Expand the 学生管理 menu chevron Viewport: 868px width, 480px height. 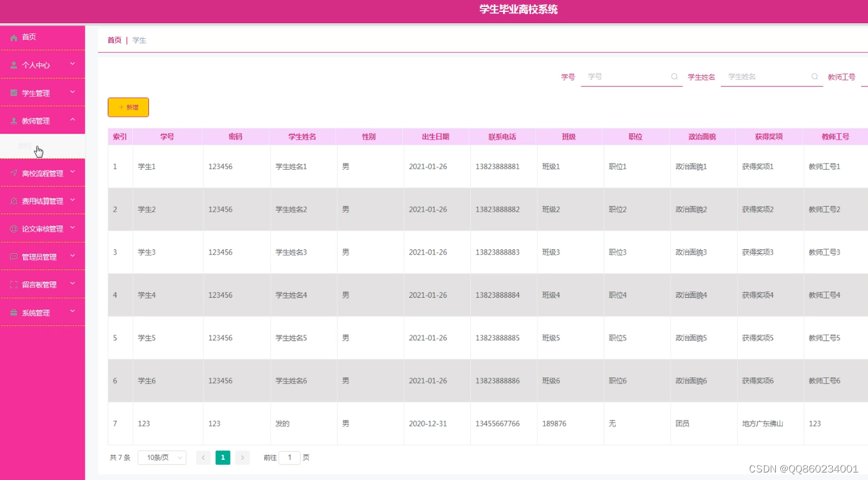(73, 92)
